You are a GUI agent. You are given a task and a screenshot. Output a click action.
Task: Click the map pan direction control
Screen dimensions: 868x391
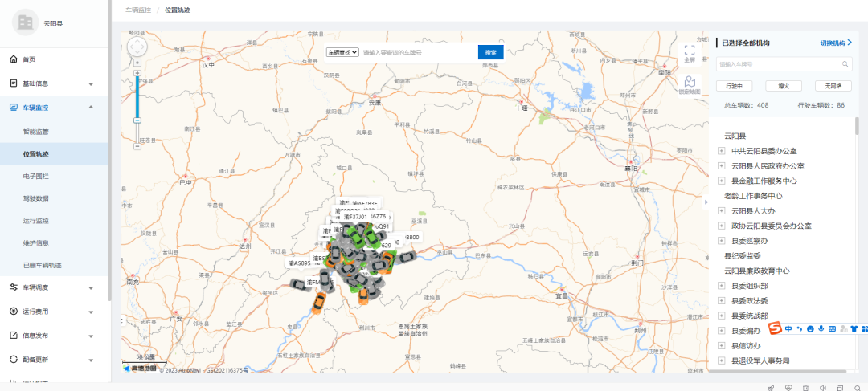pyautogui.click(x=137, y=47)
